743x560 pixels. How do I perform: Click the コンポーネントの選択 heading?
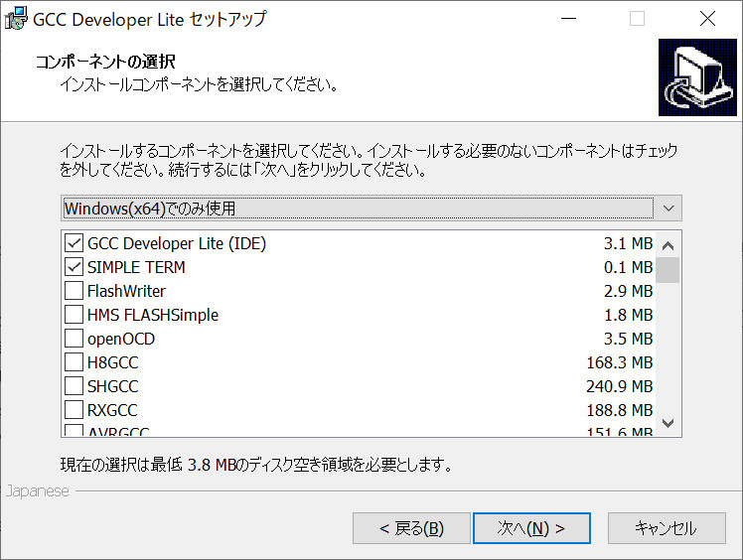[105, 62]
